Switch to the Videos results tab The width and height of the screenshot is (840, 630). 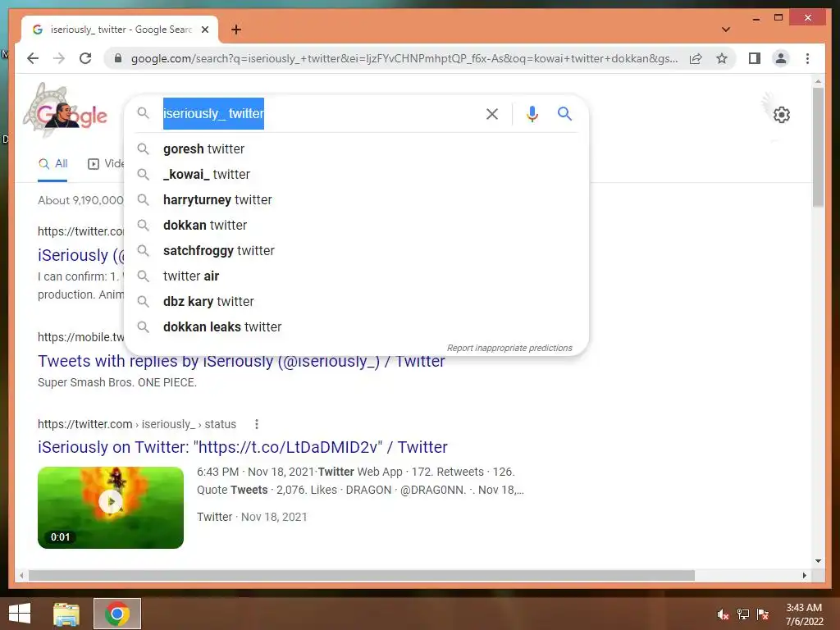point(106,164)
